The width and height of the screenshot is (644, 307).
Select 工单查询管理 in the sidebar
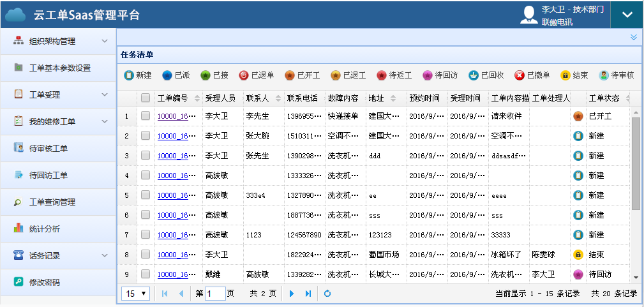[52, 202]
